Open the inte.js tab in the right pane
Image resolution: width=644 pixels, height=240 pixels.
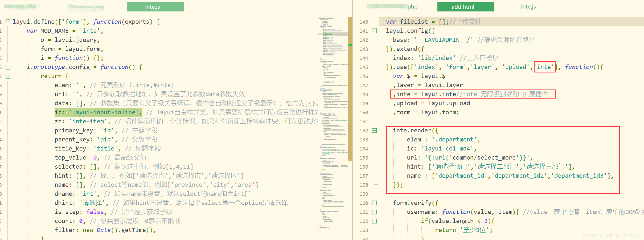click(528, 7)
